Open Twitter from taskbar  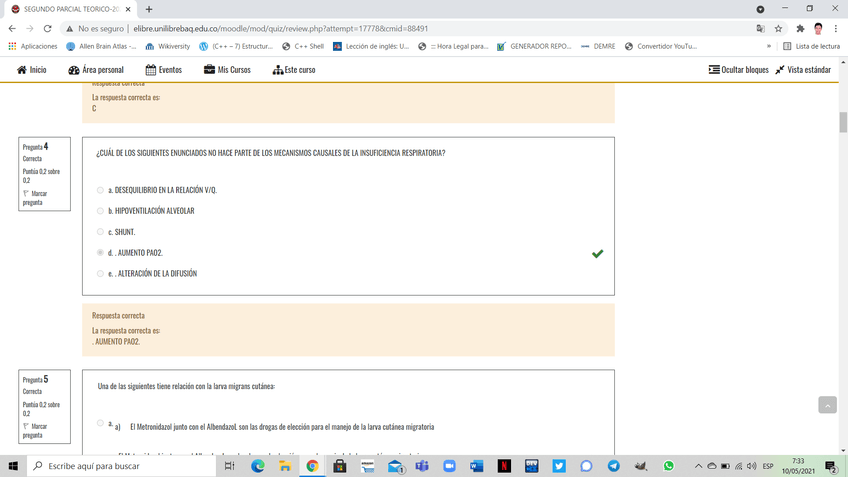click(559, 466)
